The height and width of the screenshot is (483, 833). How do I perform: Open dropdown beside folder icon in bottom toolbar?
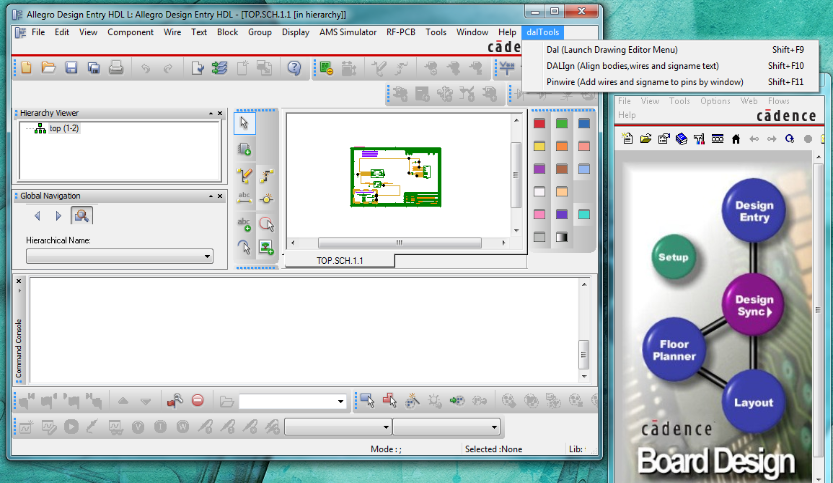341,402
